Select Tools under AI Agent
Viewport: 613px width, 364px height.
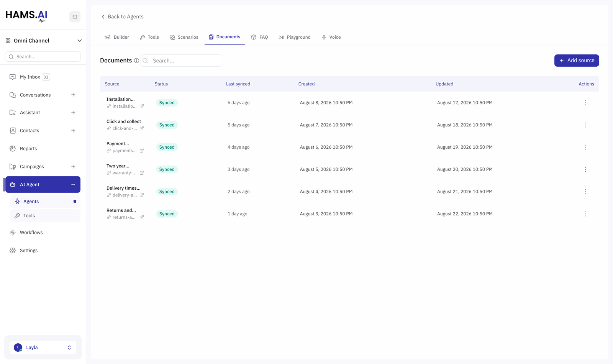pos(45,216)
